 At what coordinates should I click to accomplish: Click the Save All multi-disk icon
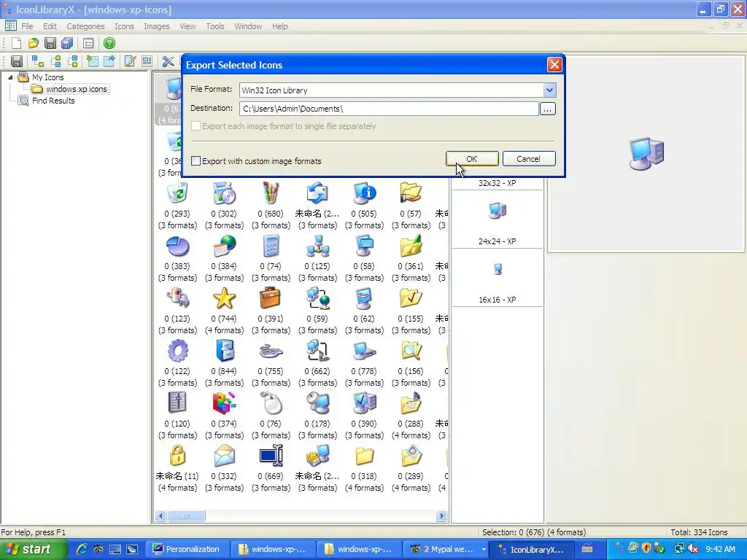pos(67,43)
